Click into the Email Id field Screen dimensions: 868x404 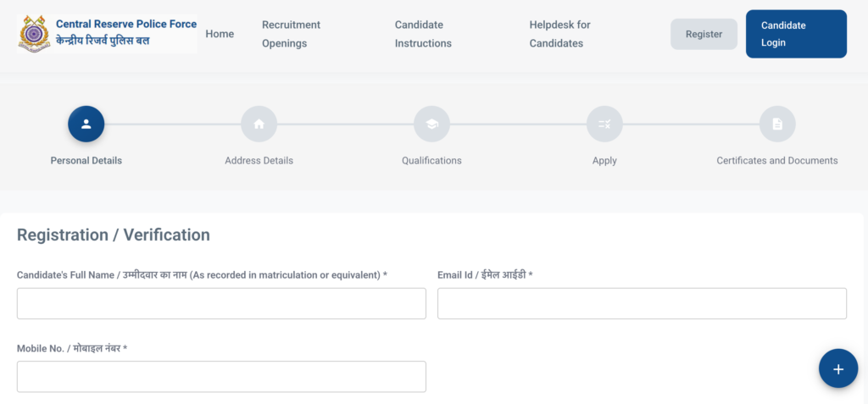[642, 303]
